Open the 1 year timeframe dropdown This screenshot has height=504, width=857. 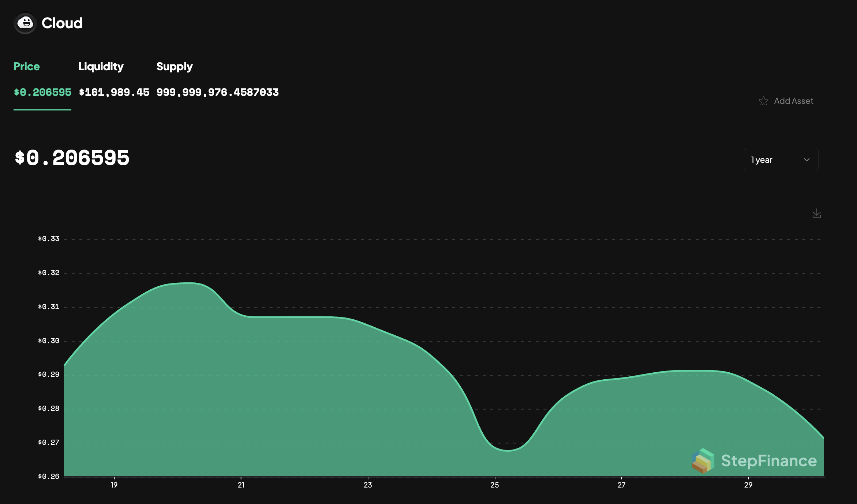(x=781, y=159)
